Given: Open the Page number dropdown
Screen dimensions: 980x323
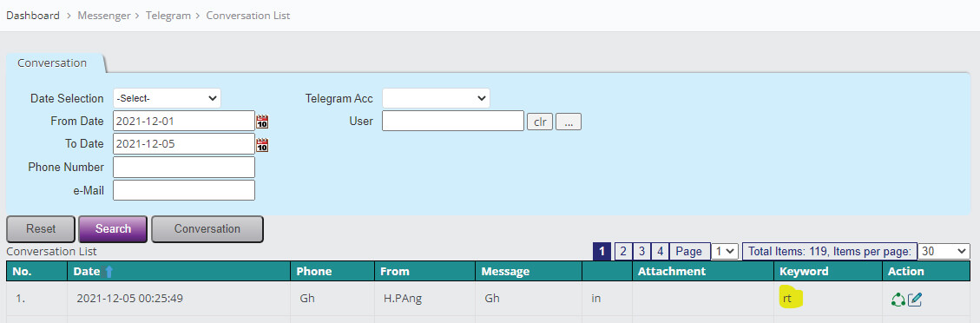Looking at the screenshot, I should tap(725, 251).
